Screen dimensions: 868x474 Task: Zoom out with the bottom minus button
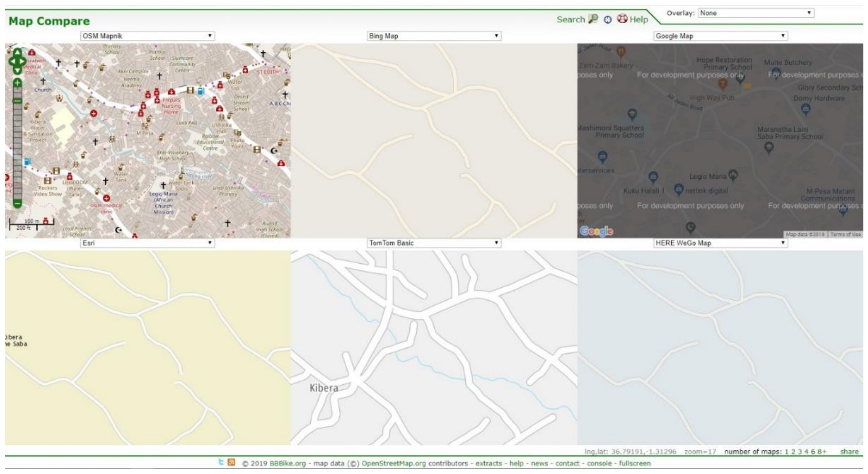[17, 203]
